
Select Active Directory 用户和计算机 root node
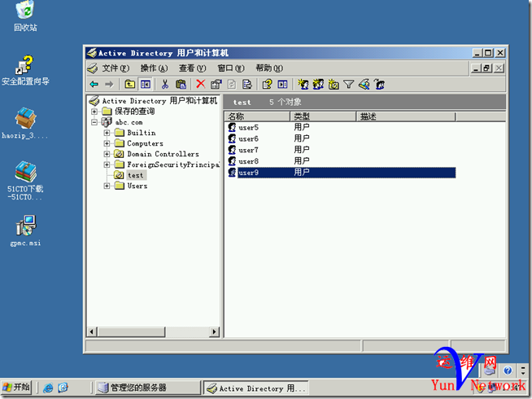click(159, 100)
